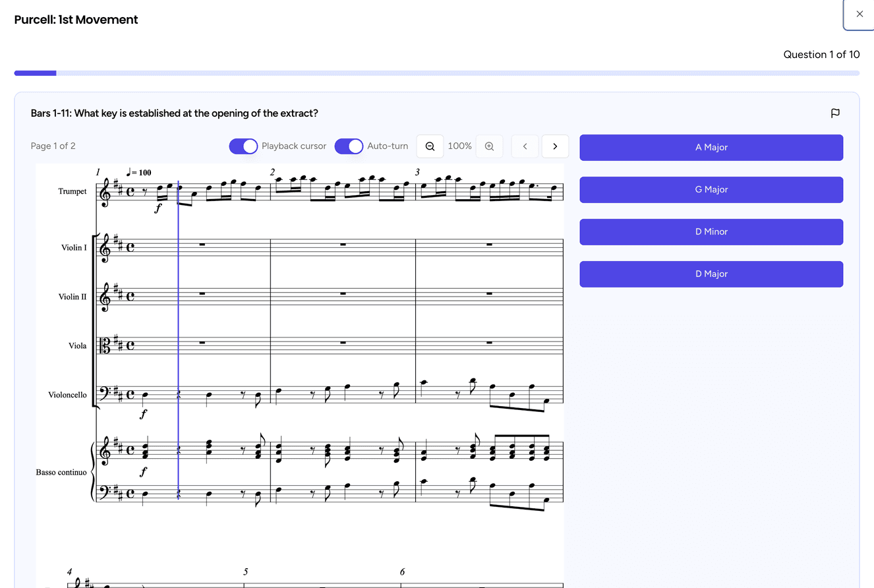
Task: Go to the next score page
Action: coord(555,146)
